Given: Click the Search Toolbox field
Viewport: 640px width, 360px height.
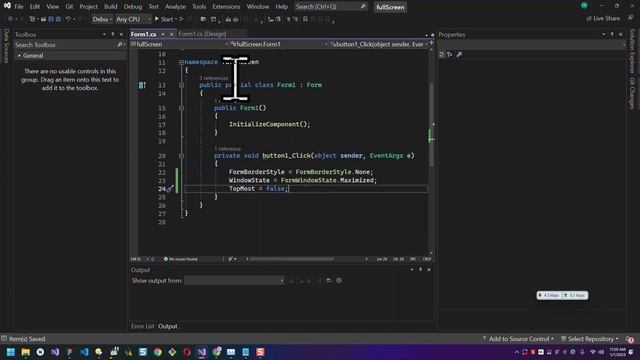Looking at the screenshot, I should tap(70, 44).
